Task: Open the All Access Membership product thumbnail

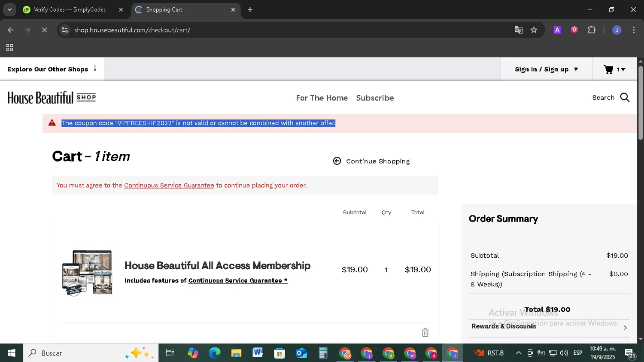Action: [88, 273]
